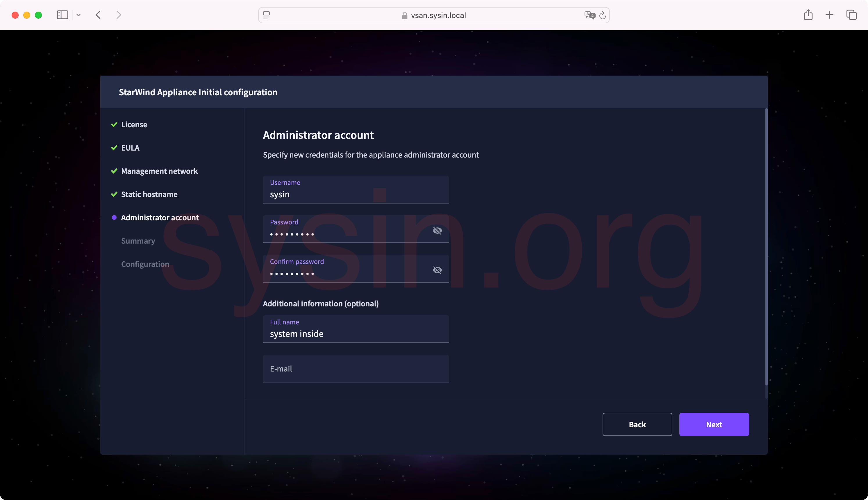Focus the Confirm password input field
The width and height of the screenshot is (868, 500).
point(356,268)
